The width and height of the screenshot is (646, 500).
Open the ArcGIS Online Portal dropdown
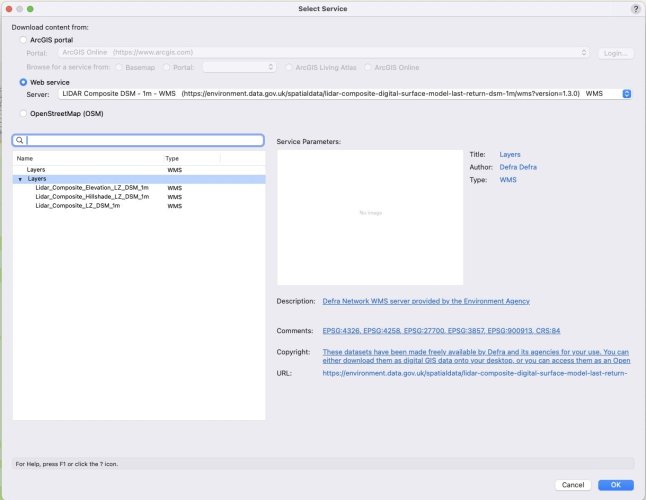584,52
